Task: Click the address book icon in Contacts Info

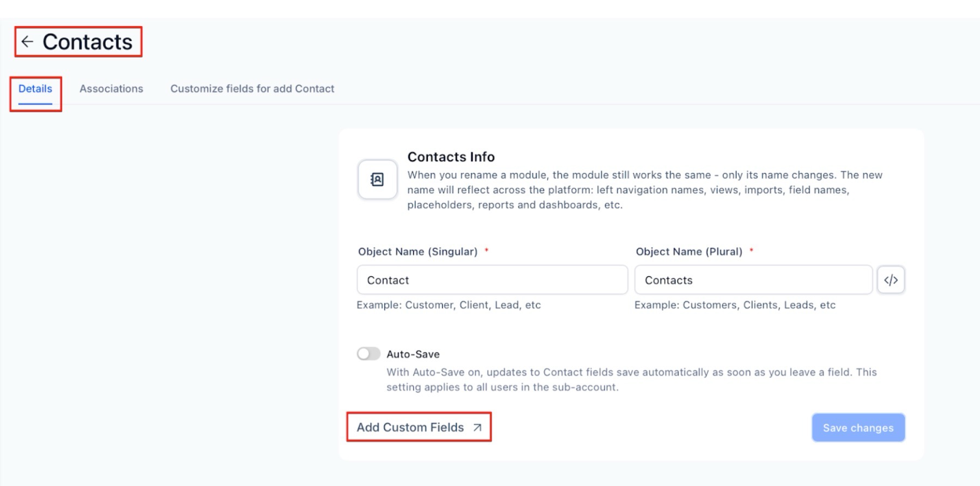Action: 377,179
